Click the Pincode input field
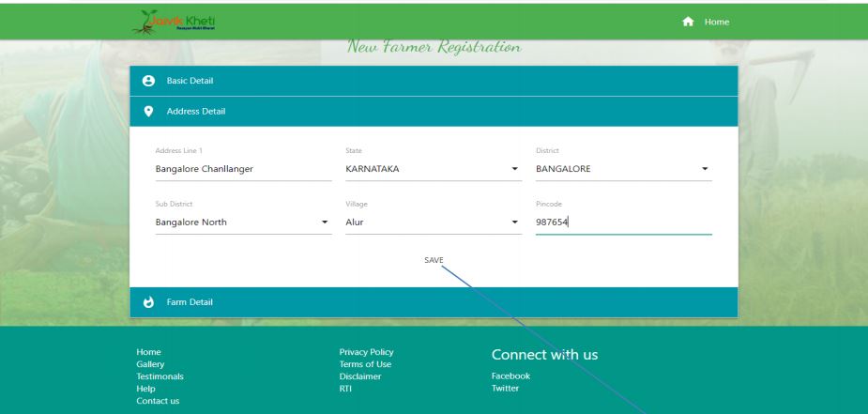Viewport: 868px width, 414px height. pos(622,222)
